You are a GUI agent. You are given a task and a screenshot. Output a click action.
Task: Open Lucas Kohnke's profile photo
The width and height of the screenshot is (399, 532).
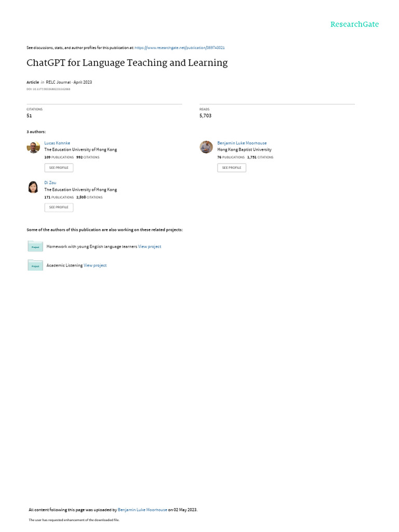point(33,147)
